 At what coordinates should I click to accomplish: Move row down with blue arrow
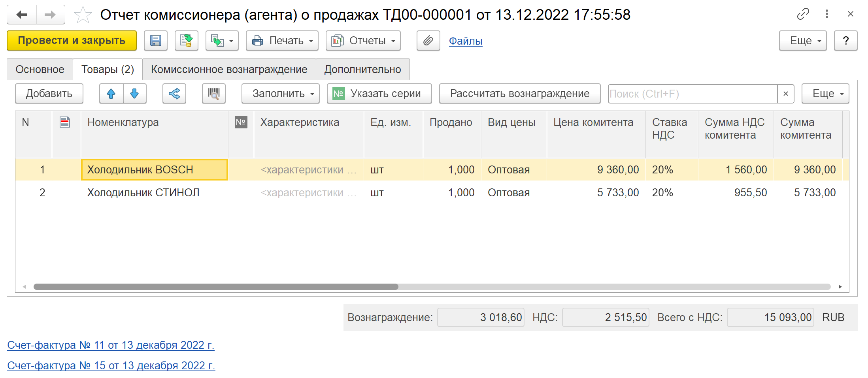click(134, 94)
